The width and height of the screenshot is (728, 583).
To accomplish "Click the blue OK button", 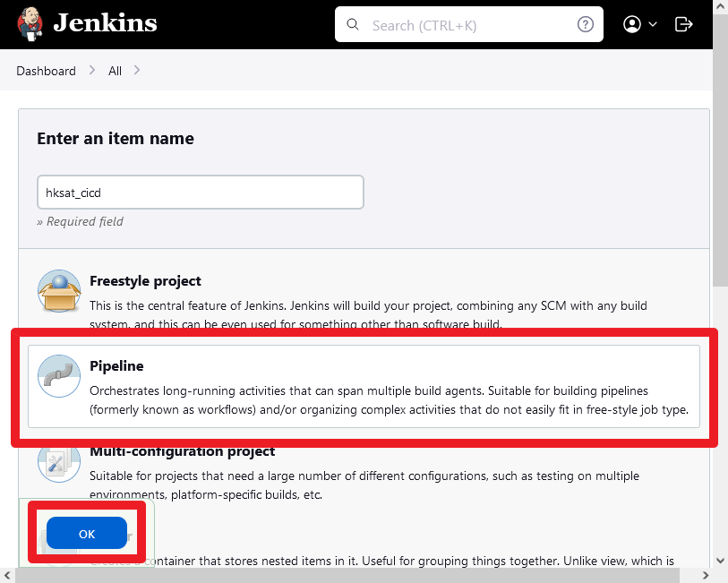I will pos(87,533).
